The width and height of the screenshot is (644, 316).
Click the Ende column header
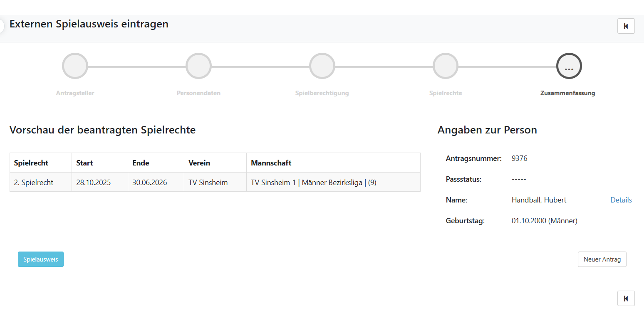pos(141,163)
